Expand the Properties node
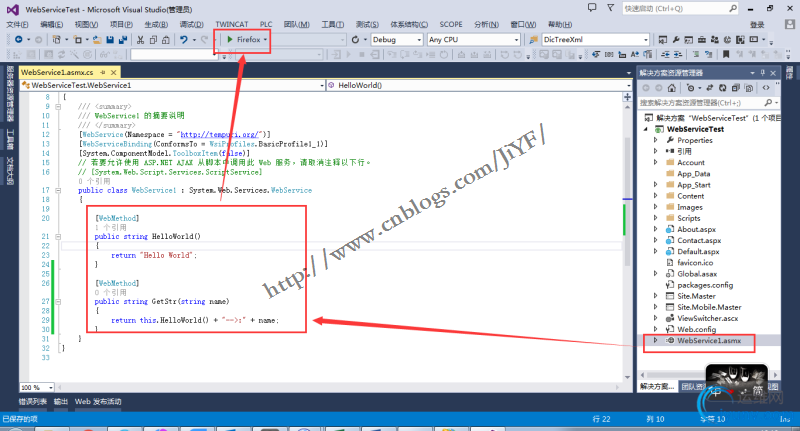Viewport: 800px width, 431px height. click(656, 140)
